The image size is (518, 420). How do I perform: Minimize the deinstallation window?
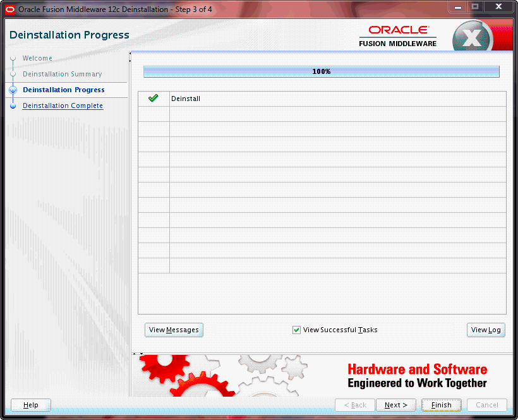tap(458, 7)
